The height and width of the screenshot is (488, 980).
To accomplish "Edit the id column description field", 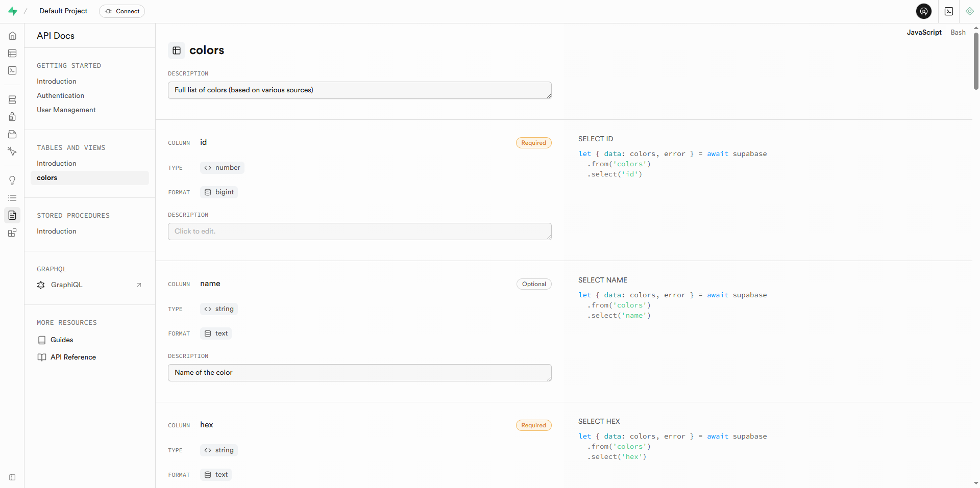I will 359,231.
